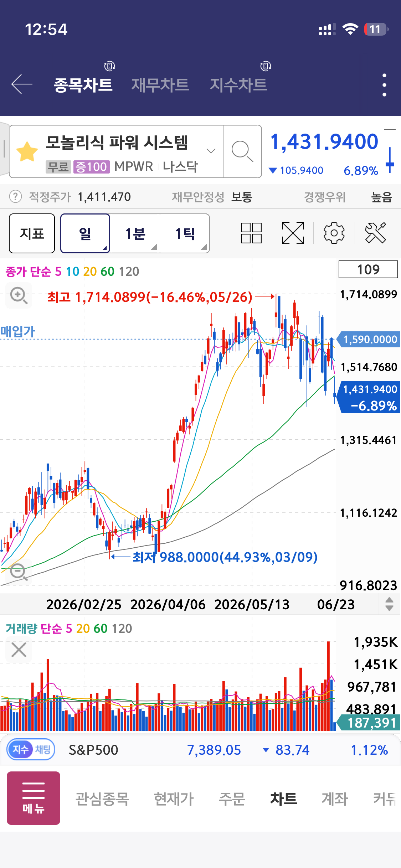Switch to 재무차트 tab
Viewport: 401px width, 868px height.
160,85
